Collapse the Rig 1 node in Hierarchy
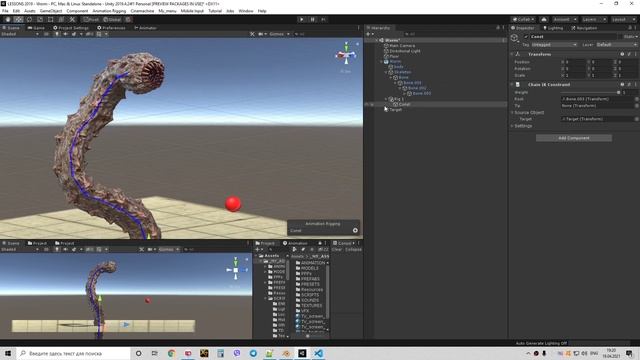This screenshot has height=360, width=640. (386, 99)
